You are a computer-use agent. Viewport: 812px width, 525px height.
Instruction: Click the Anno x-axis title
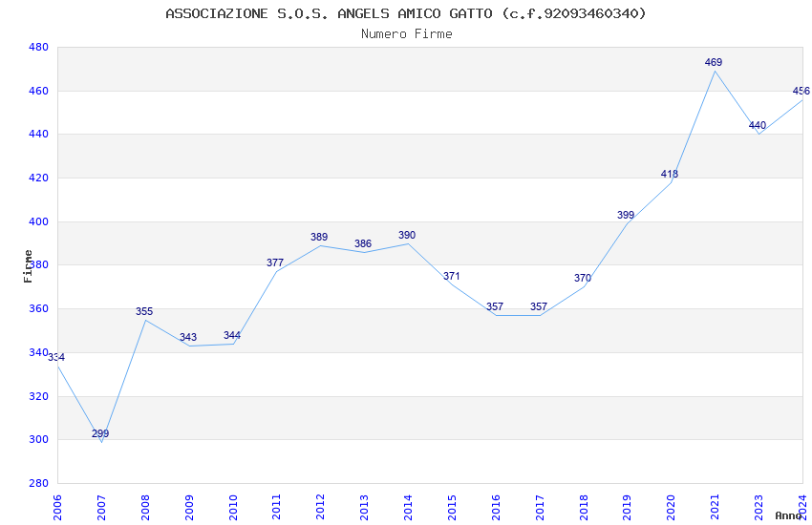point(788,515)
